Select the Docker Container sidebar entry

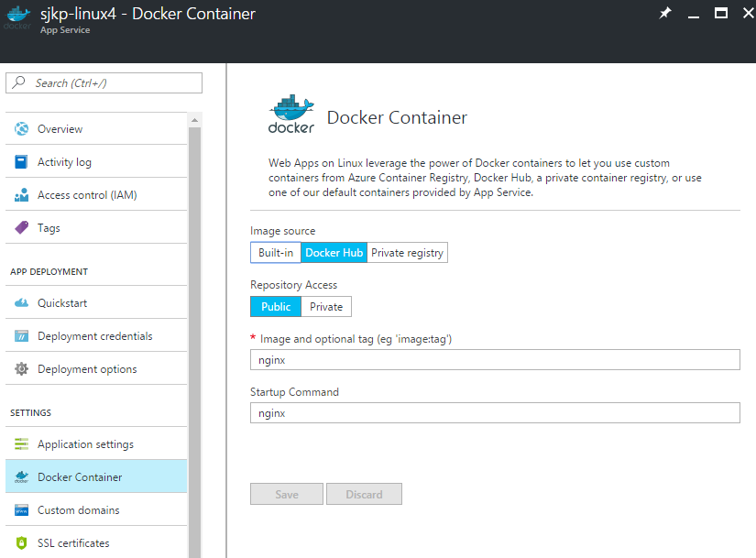click(x=78, y=476)
